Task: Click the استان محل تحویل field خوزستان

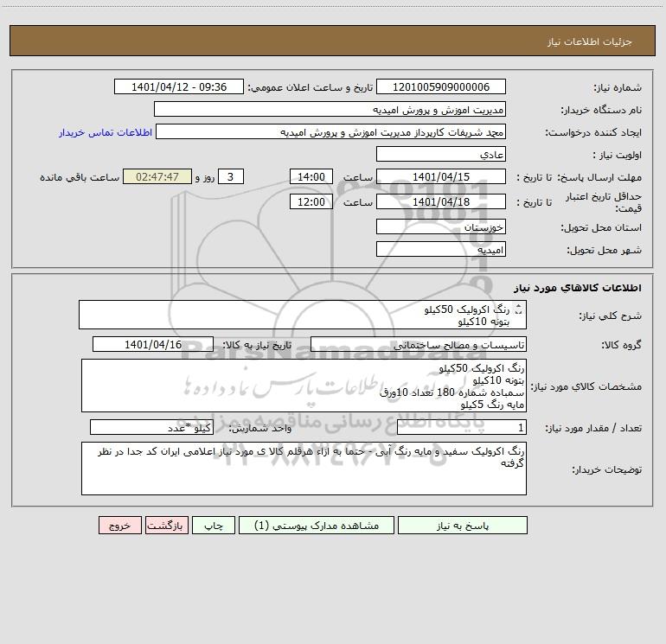Action: pos(441,227)
